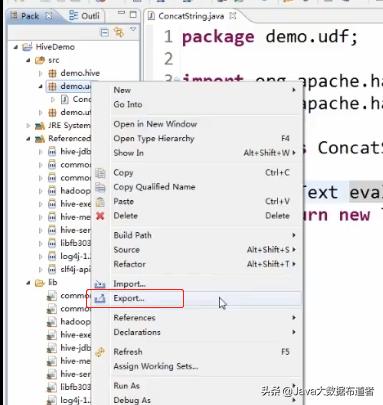Viewport: 383px width, 405px height.
Task: Collapse the src folder node
Action: (28, 60)
